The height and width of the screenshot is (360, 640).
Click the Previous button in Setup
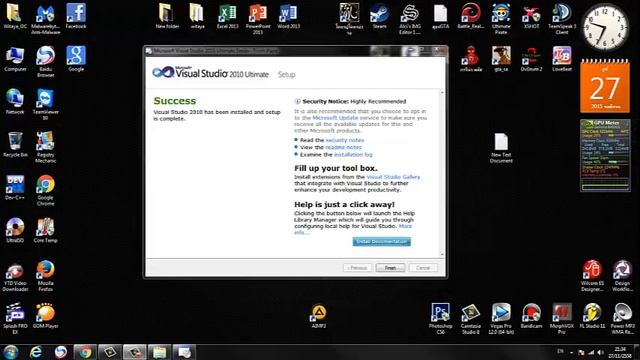(358, 268)
